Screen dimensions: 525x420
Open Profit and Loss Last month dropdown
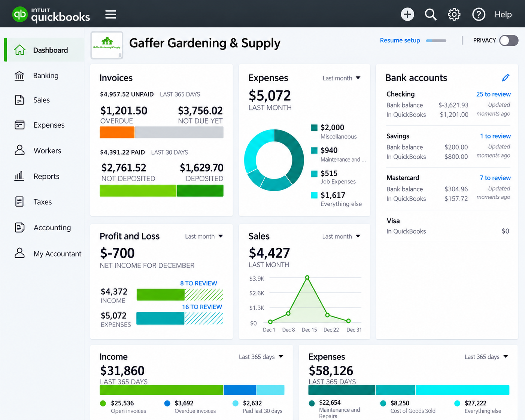click(204, 236)
